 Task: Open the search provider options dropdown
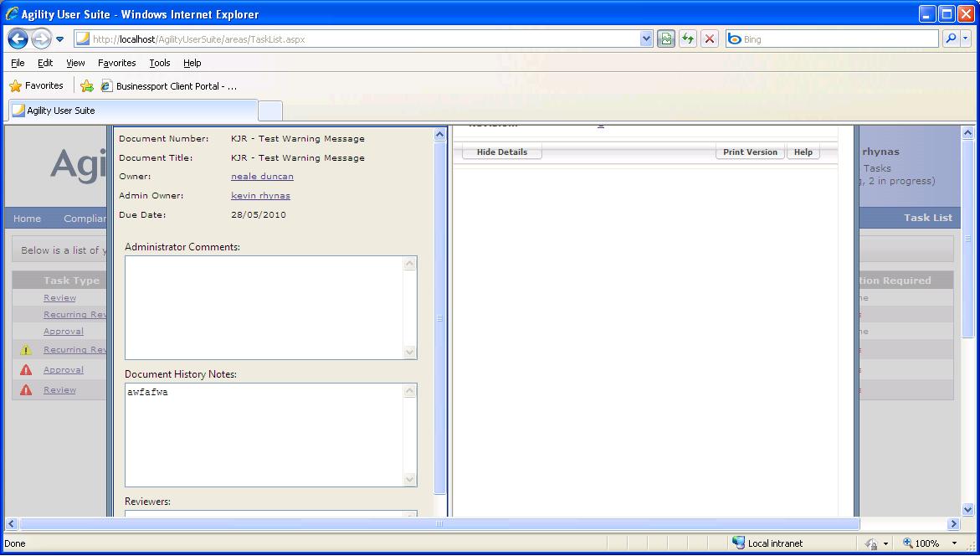(x=966, y=39)
